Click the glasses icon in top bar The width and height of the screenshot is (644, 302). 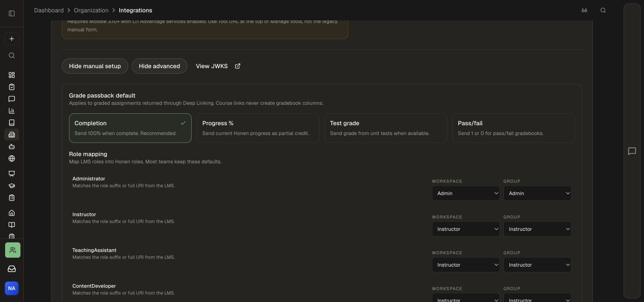[584, 10]
